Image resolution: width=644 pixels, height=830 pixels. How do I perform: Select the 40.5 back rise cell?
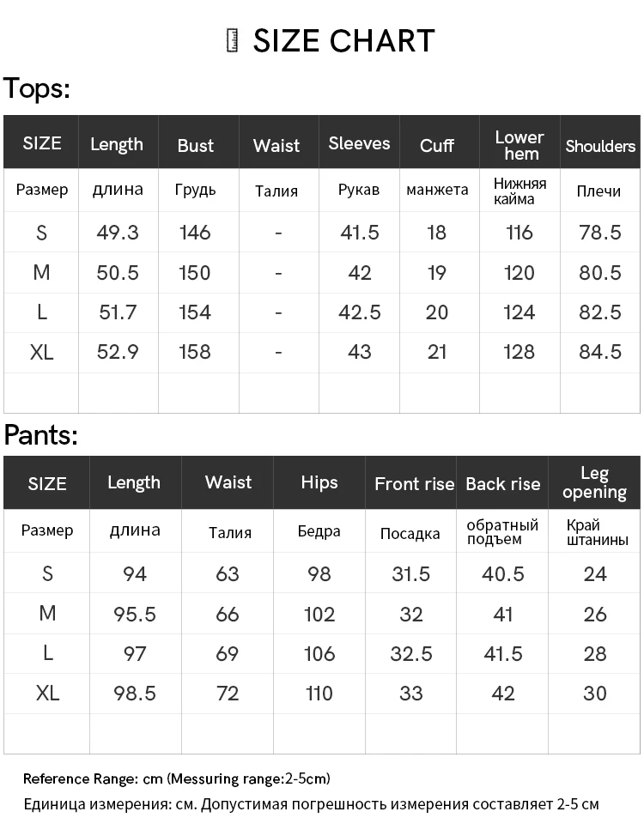pos(502,574)
